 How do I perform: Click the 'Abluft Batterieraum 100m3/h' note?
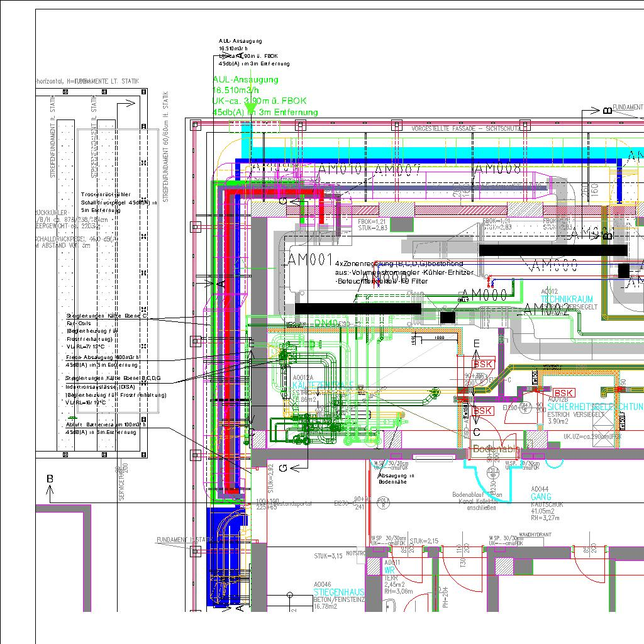[x=106, y=425]
